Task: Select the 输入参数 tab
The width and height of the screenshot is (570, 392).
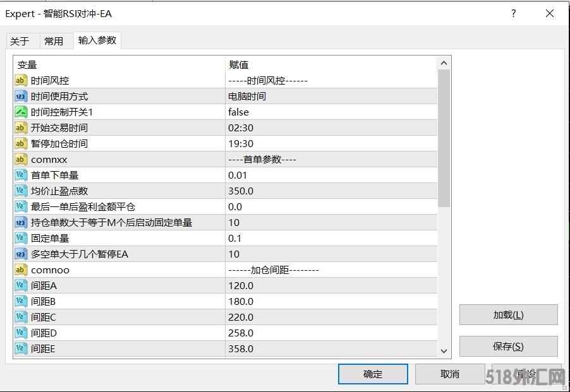Action: [x=97, y=40]
